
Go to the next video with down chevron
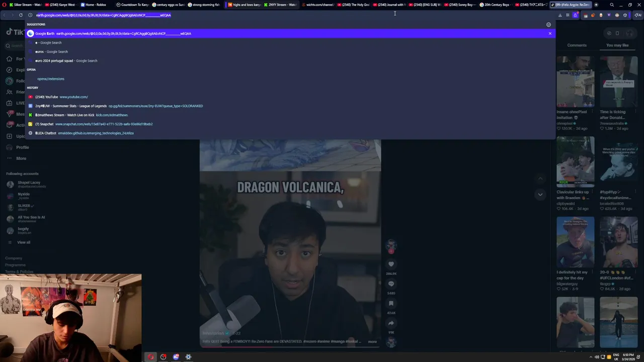(540, 195)
